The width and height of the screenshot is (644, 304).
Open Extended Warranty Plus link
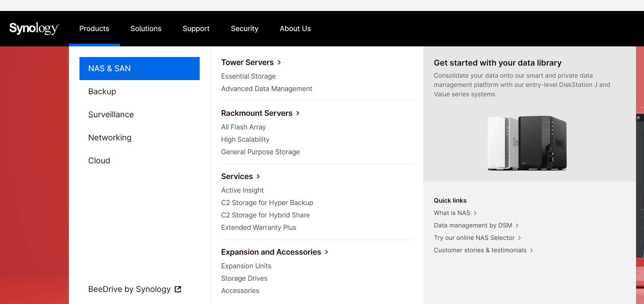coord(259,227)
